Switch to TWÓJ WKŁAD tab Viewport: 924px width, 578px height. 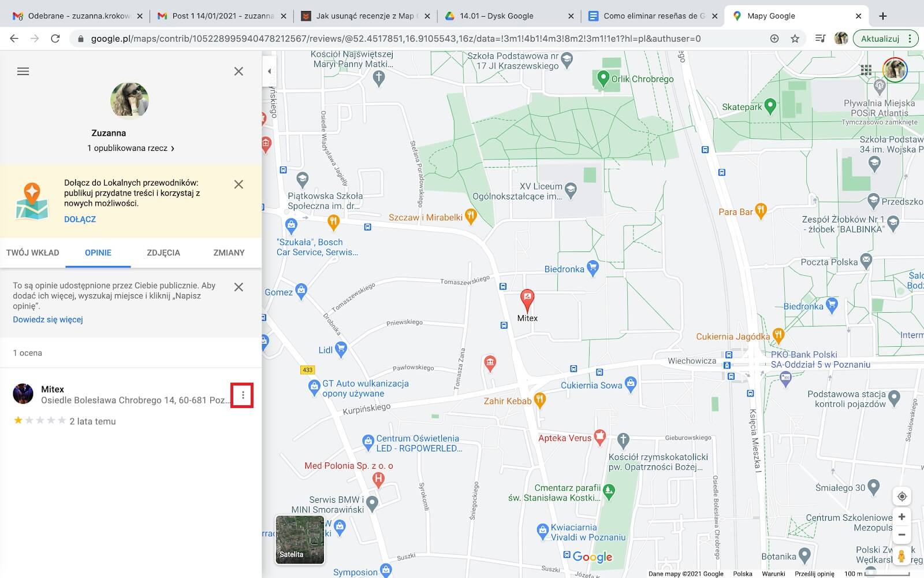(32, 253)
